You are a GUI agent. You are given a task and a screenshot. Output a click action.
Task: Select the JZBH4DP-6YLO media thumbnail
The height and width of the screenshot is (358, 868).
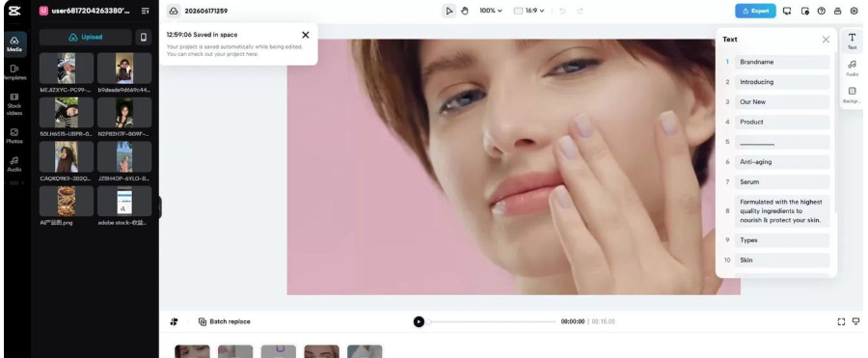pos(124,157)
